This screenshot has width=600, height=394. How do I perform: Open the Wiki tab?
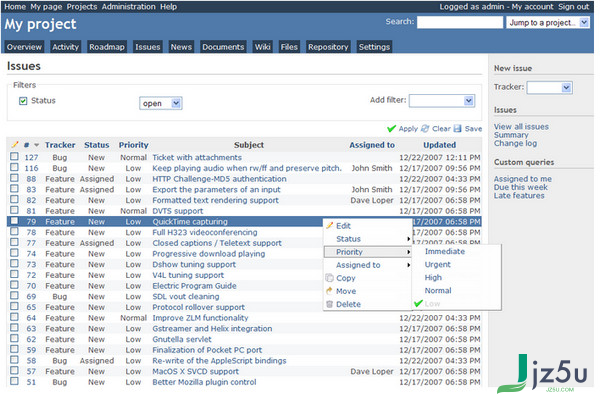coord(262,47)
